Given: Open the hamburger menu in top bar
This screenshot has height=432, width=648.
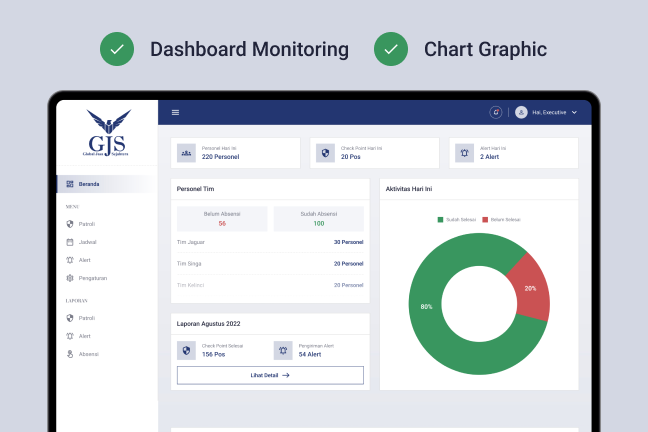Looking at the screenshot, I should (175, 112).
